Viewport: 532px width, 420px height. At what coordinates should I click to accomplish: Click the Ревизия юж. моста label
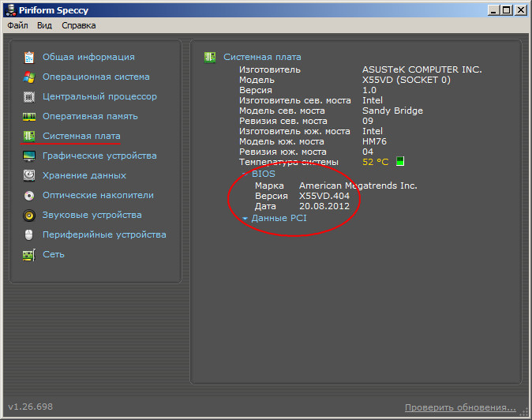(x=283, y=152)
